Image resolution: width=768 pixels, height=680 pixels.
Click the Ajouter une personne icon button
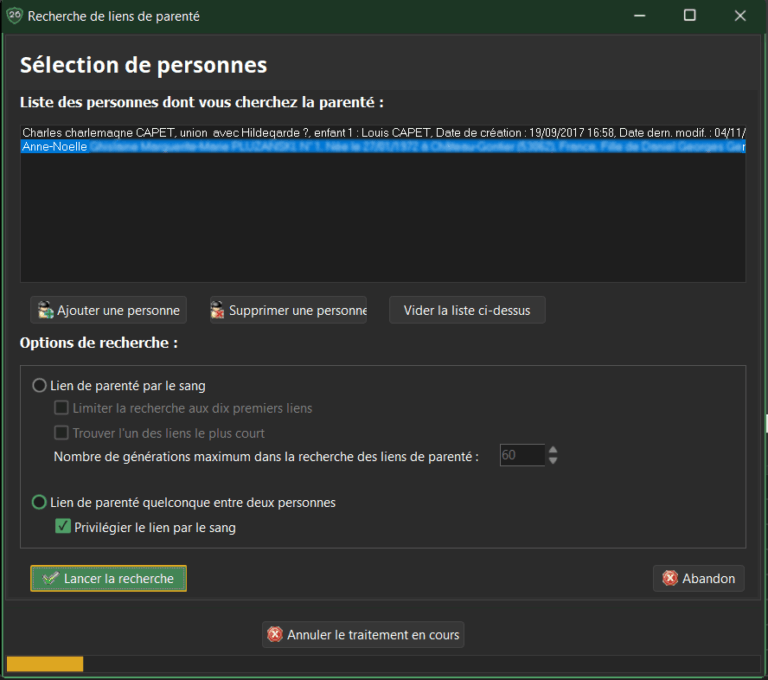(109, 310)
